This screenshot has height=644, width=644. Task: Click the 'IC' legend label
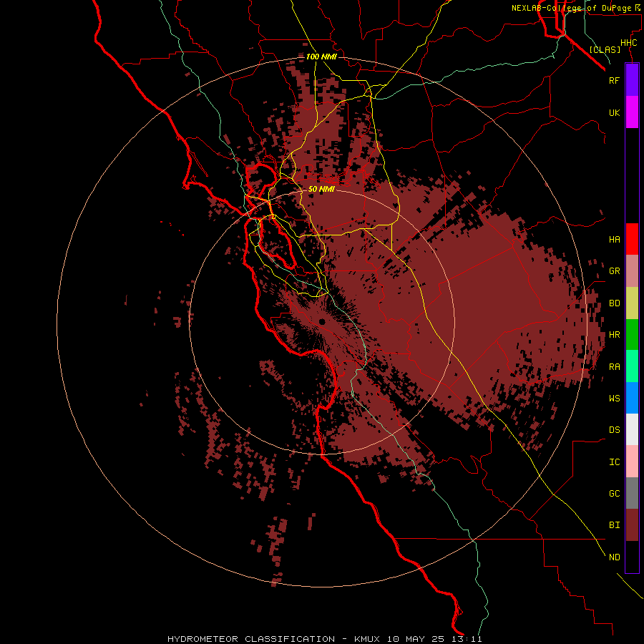coord(614,462)
